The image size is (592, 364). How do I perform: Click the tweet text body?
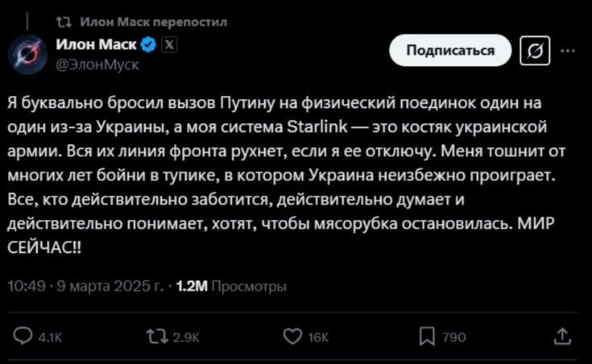tap(286, 176)
